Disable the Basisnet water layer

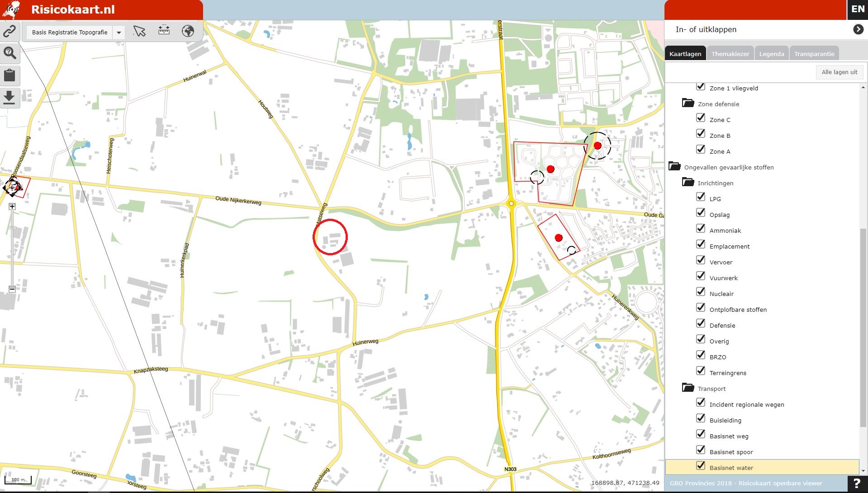pos(701,466)
